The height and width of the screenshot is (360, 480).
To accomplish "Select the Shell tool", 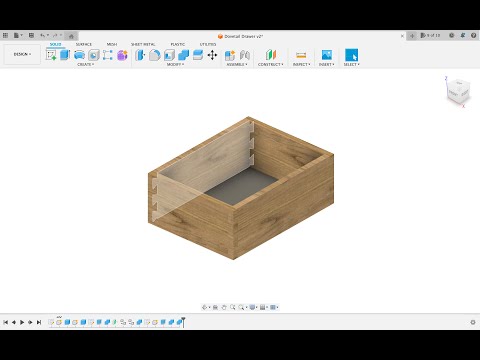I will 169,55.
